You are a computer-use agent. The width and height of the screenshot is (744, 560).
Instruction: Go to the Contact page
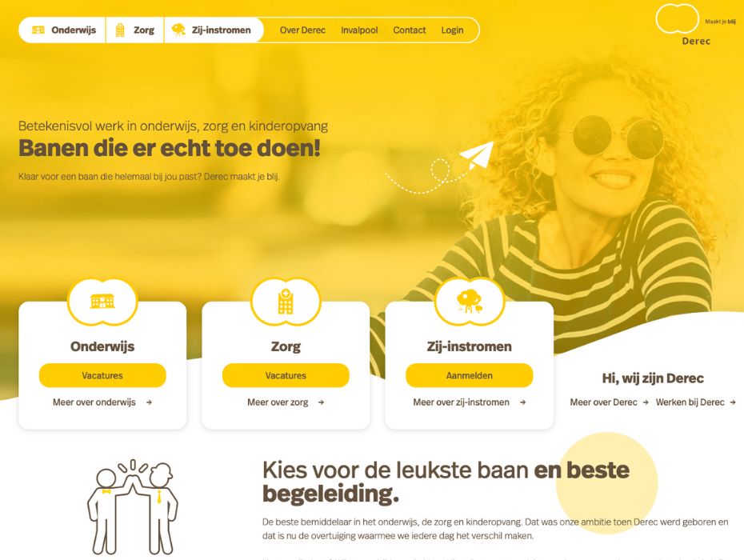pyautogui.click(x=410, y=30)
